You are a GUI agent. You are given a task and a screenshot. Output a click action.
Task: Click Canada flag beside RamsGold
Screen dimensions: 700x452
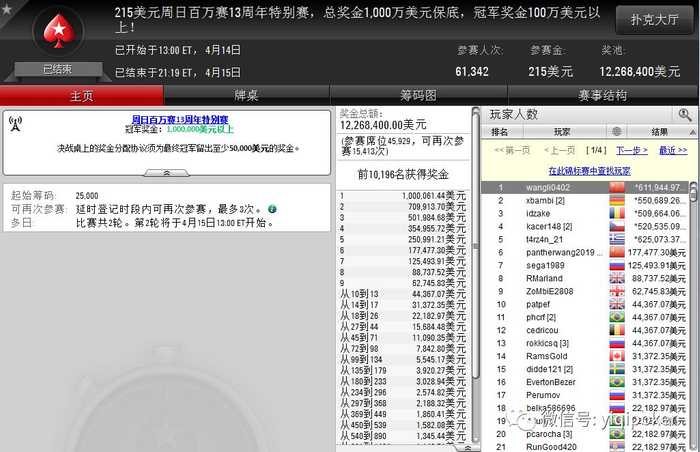pyautogui.click(x=617, y=356)
